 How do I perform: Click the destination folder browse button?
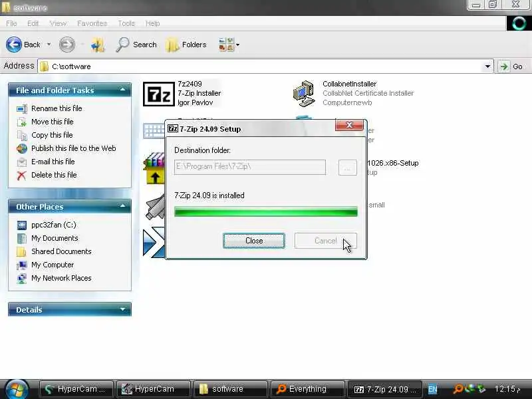click(347, 168)
